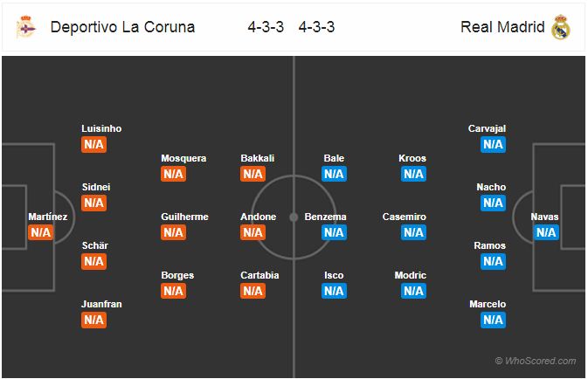Open the Modric N/A badge
The image size is (588, 379).
(413, 291)
